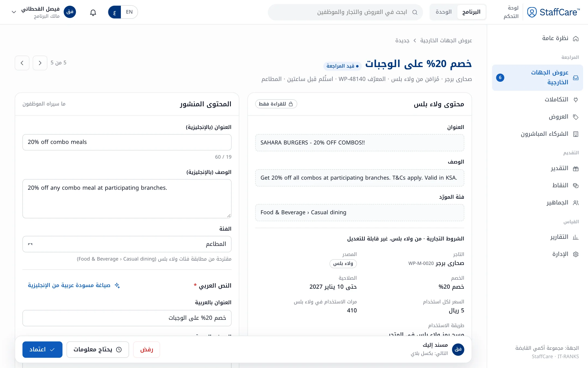Switch language to Arabic ع
This screenshot has width=588, height=368.
click(115, 12)
